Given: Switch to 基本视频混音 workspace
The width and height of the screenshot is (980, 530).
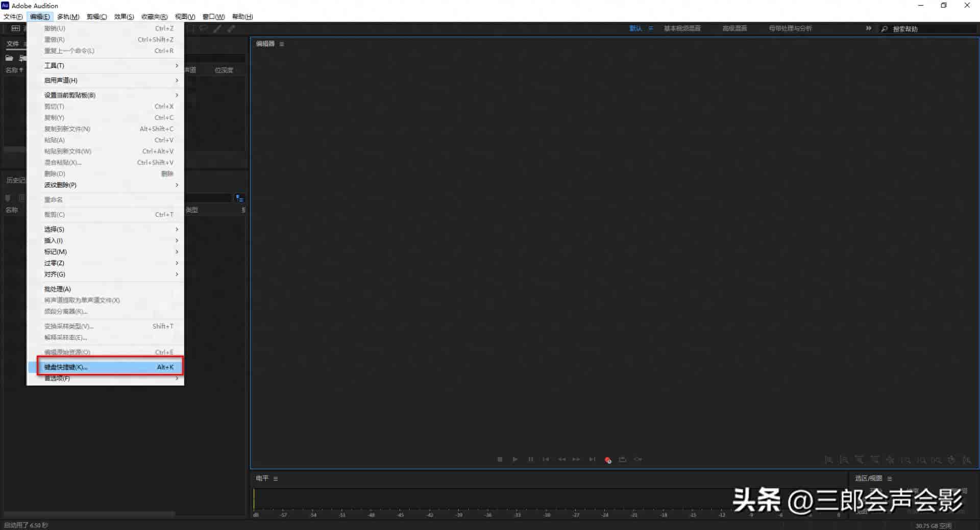Looking at the screenshot, I should tap(682, 29).
